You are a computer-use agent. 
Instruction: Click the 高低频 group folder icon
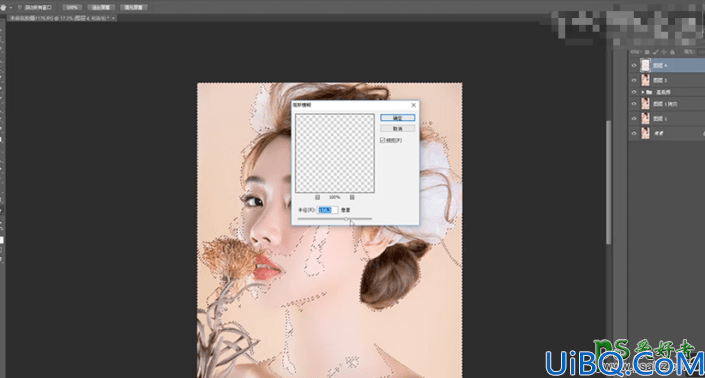coord(649,92)
